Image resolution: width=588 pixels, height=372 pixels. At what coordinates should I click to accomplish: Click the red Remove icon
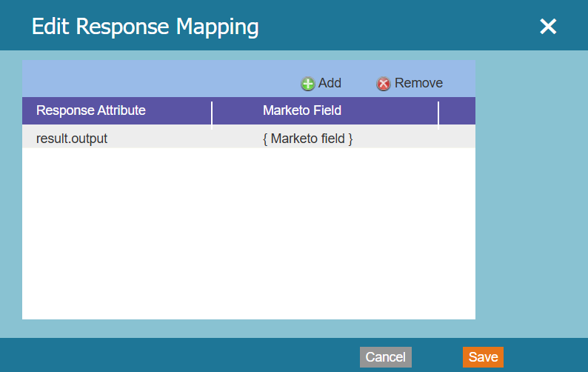[383, 84]
